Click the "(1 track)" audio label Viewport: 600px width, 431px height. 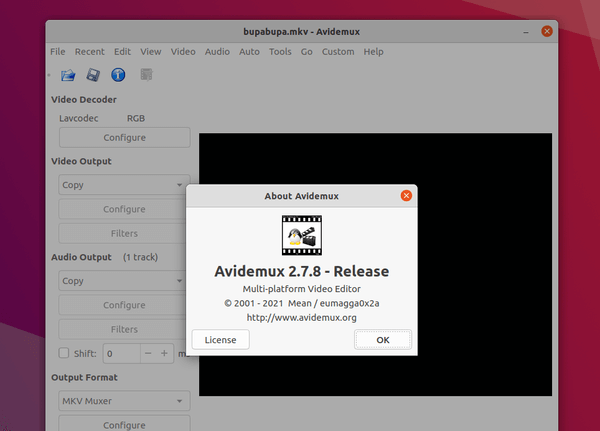(140, 257)
